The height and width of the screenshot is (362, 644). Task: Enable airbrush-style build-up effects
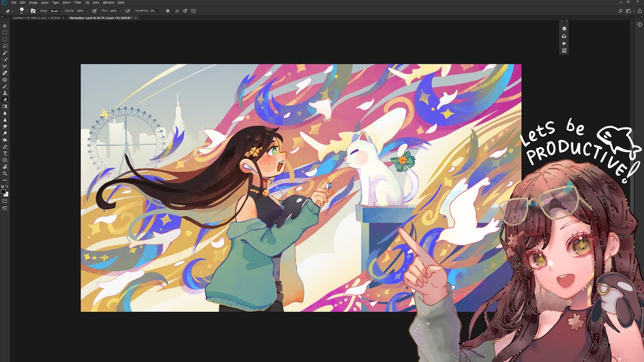tap(128, 11)
